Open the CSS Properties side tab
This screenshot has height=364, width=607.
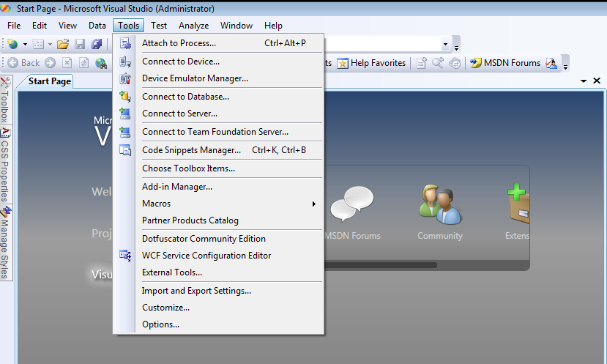pos(5,165)
